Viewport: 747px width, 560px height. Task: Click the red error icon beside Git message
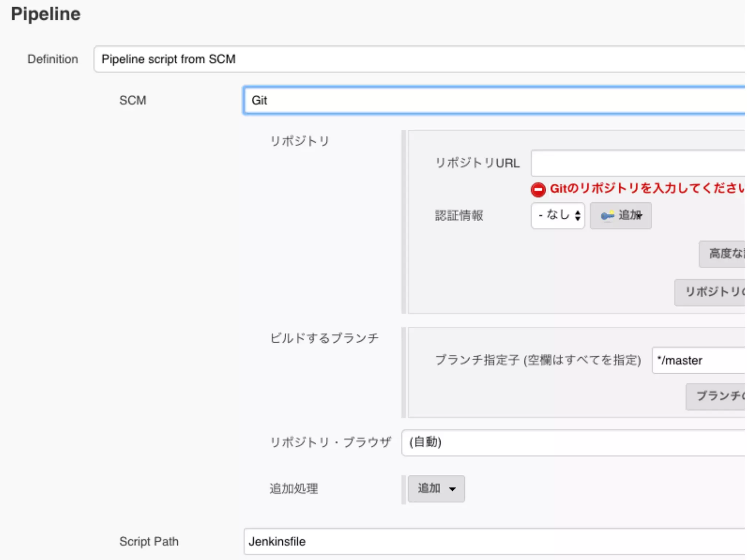click(538, 190)
